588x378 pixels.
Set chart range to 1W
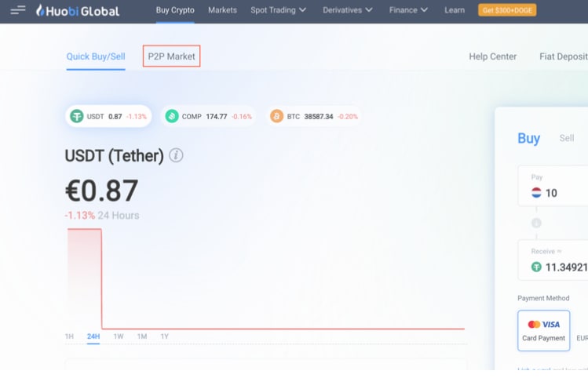pyautogui.click(x=119, y=336)
